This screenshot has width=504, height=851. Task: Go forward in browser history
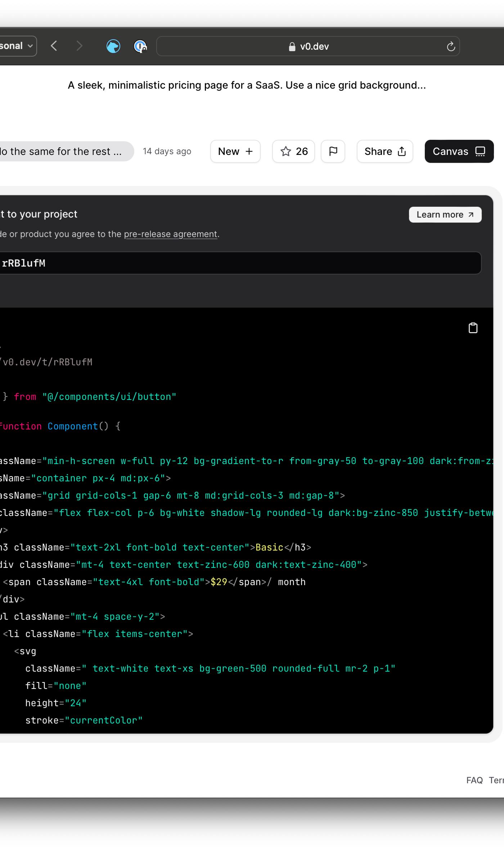pyautogui.click(x=80, y=46)
